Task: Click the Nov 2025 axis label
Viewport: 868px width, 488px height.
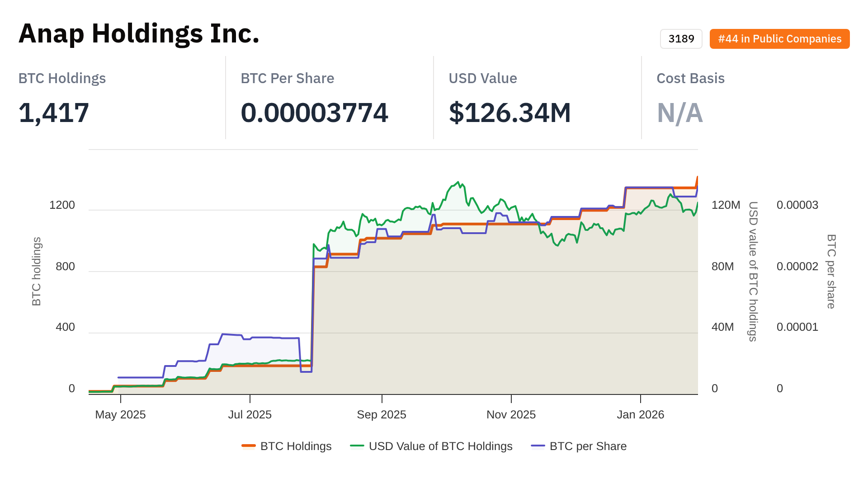Action: pyautogui.click(x=511, y=414)
